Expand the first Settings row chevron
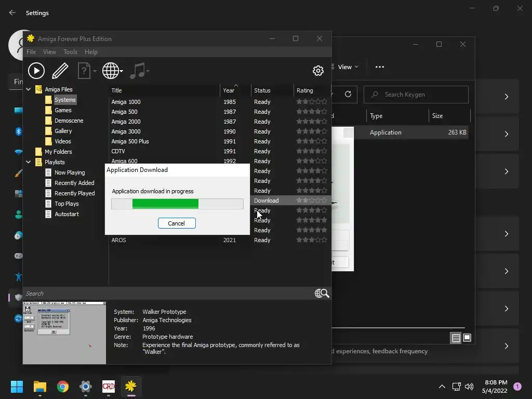 tap(506, 97)
